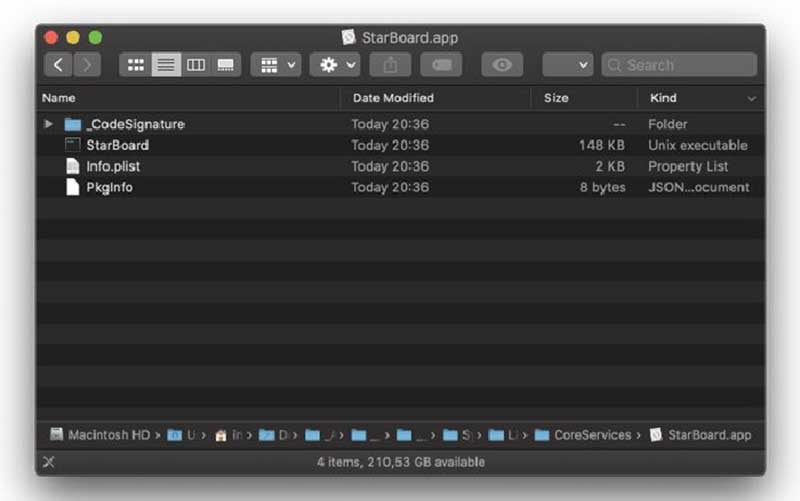Image resolution: width=800 pixels, height=501 pixels.
Task: Click the Quick Look eye icon
Action: coord(502,65)
